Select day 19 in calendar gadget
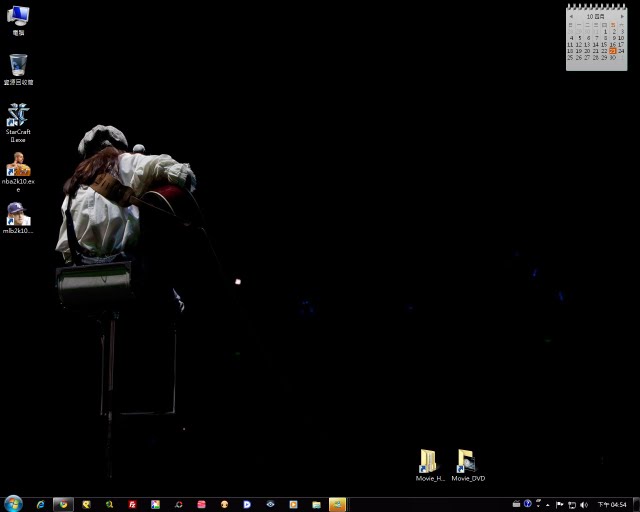Screen dimensions: 640x512 [579, 51]
